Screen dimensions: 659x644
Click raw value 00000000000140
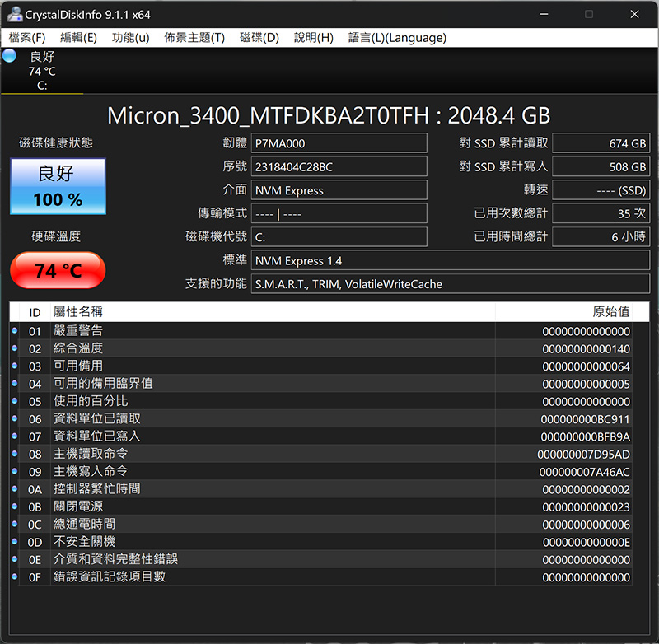[586, 349]
